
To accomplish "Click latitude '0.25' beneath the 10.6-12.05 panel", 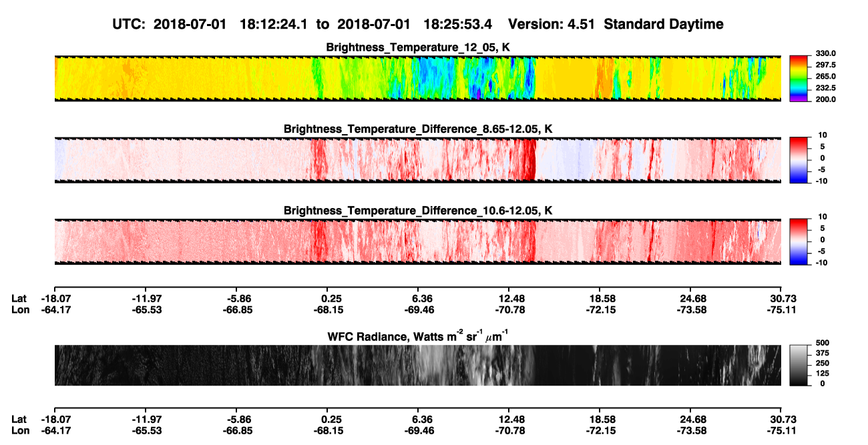I will [x=331, y=298].
